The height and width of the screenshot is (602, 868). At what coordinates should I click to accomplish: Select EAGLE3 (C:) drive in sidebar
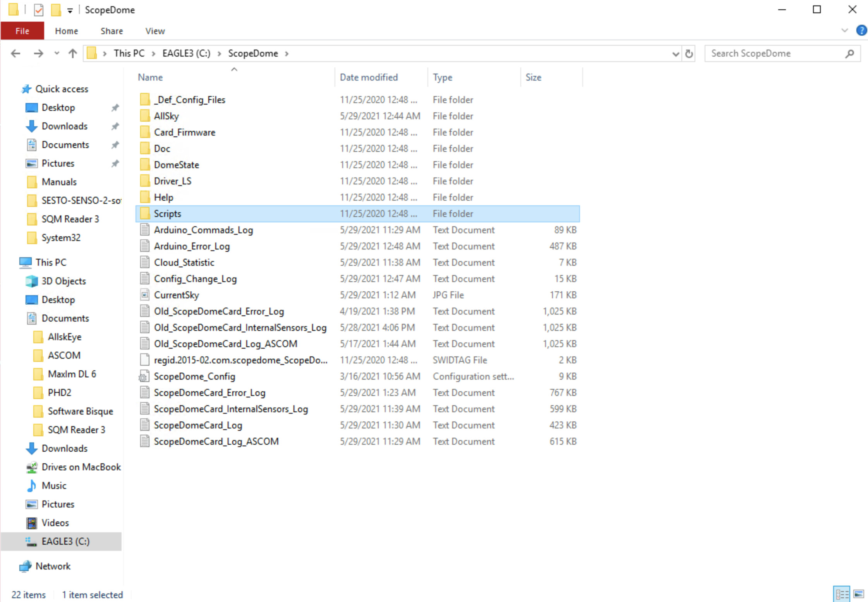pos(61,542)
